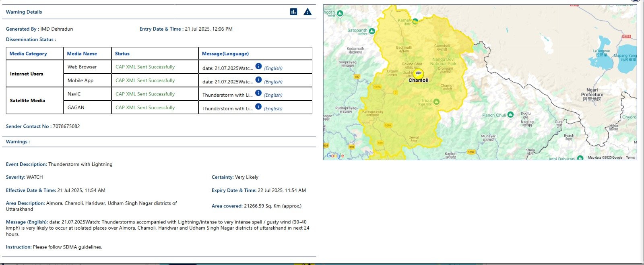Click the Message(Language) column header
The height and width of the screenshot is (265, 644).
(225, 54)
